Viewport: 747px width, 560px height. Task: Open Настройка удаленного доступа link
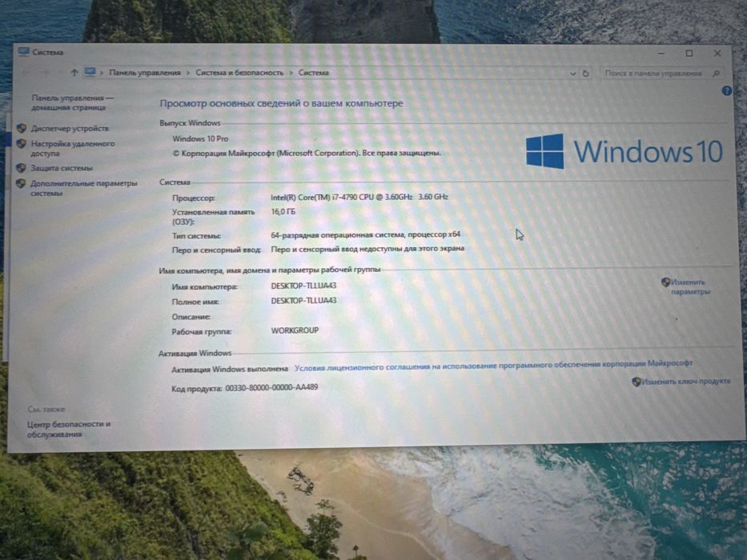click(x=72, y=148)
